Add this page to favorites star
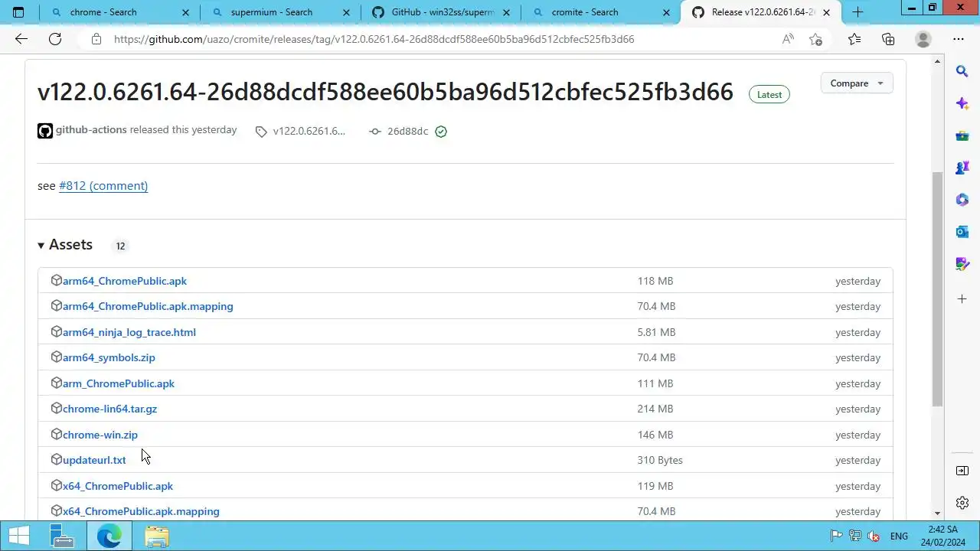 [x=815, y=39]
